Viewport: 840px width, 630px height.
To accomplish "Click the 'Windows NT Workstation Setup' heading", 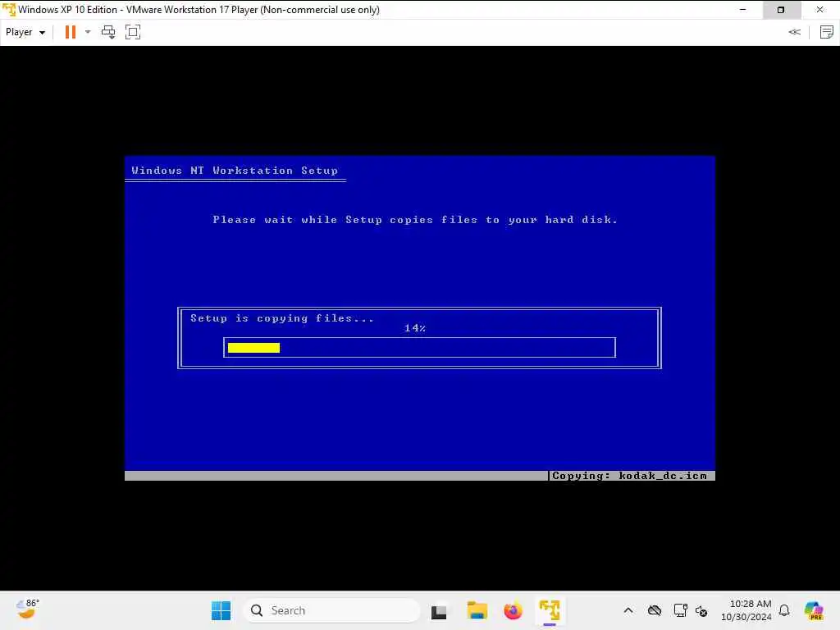I will [x=235, y=171].
